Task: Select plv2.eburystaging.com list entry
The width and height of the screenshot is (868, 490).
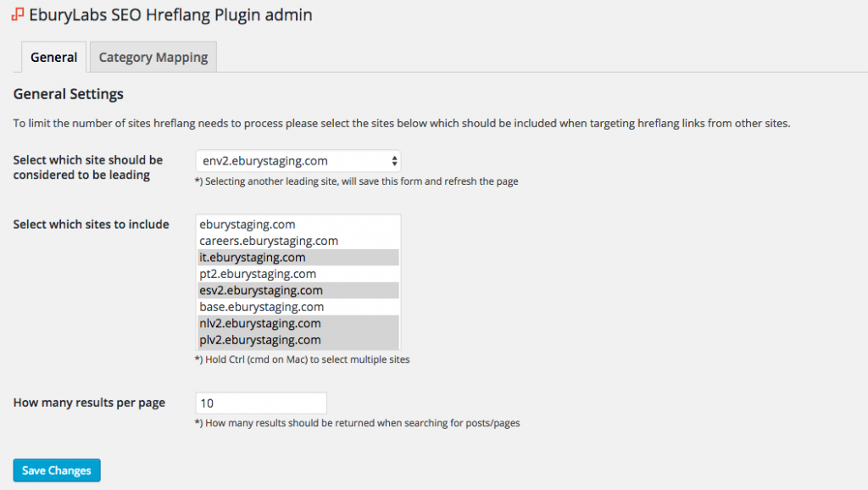Action: [x=298, y=340]
